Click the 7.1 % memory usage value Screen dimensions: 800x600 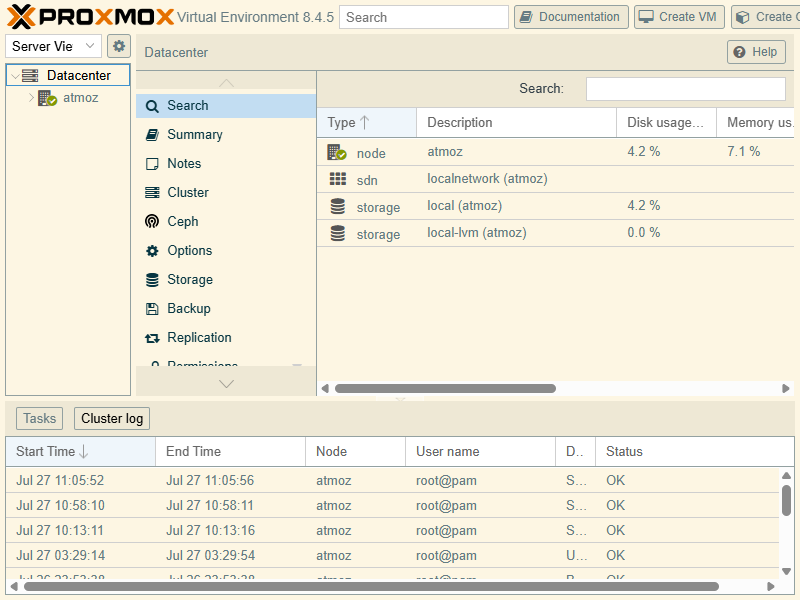[743, 152]
